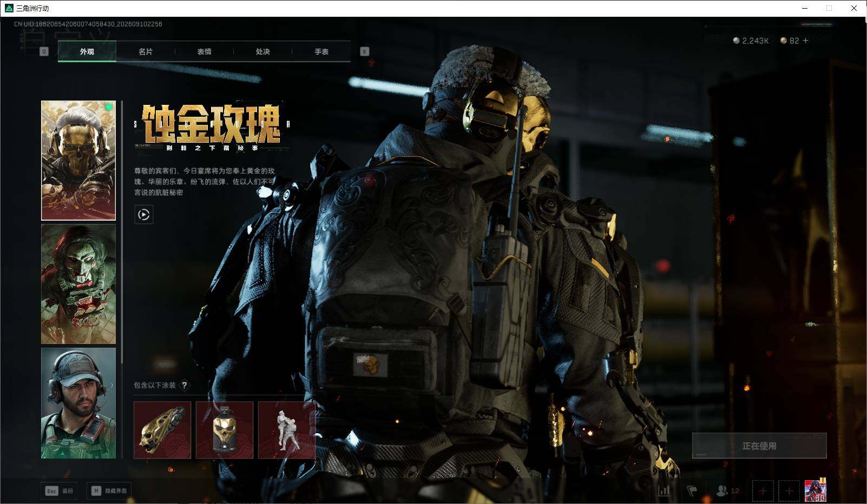This screenshot has height=504, width=867.
Task: Close the 三角洲行动 window
Action: coord(854,8)
